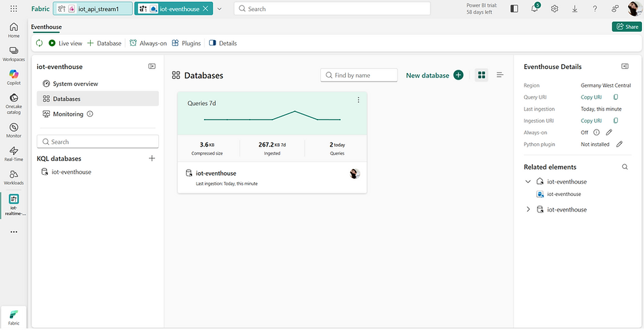Open Workspaces from the sidebar
644x330 pixels.
pos(14,53)
